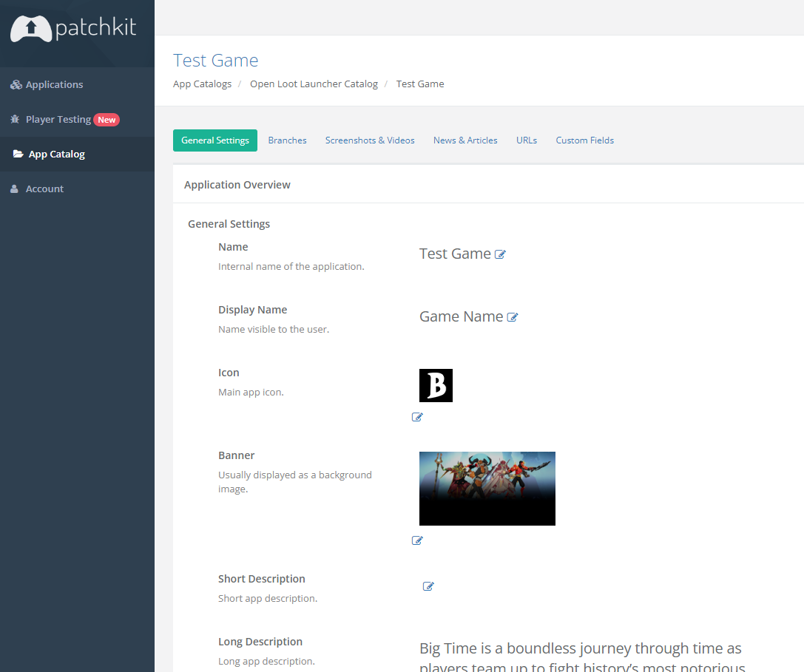Click the Account user icon in sidebar
The width and height of the screenshot is (804, 672).
coord(15,189)
